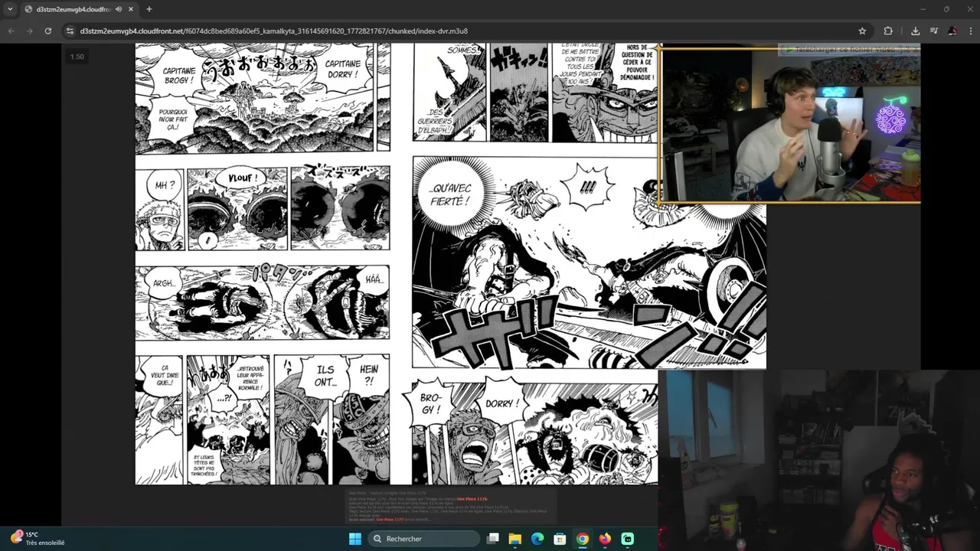The width and height of the screenshot is (980, 551).
Task: Open Firefox from the taskbar
Action: [x=605, y=539]
